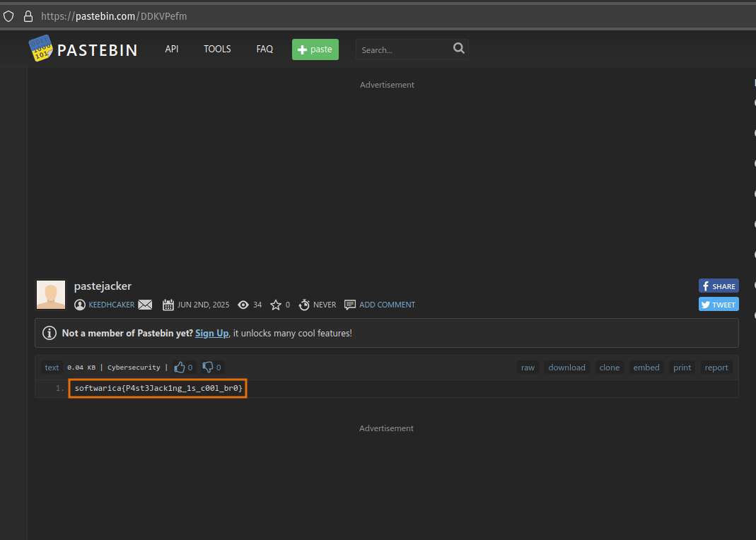Open the FAQ page
The width and height of the screenshot is (756, 540).
264,49
